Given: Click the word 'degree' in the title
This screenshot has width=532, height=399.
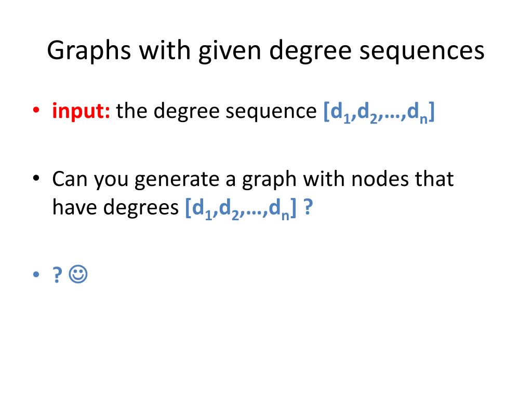Looking at the screenshot, I should point(311,51).
